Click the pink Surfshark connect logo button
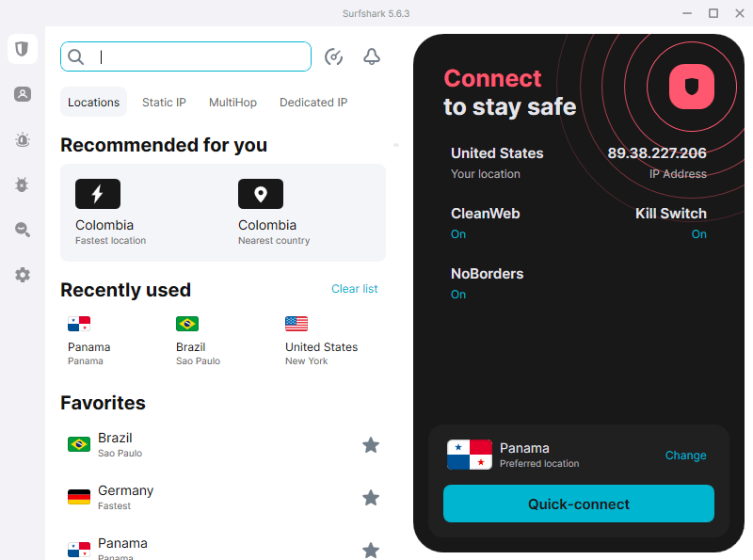The image size is (753, 560). (x=692, y=87)
